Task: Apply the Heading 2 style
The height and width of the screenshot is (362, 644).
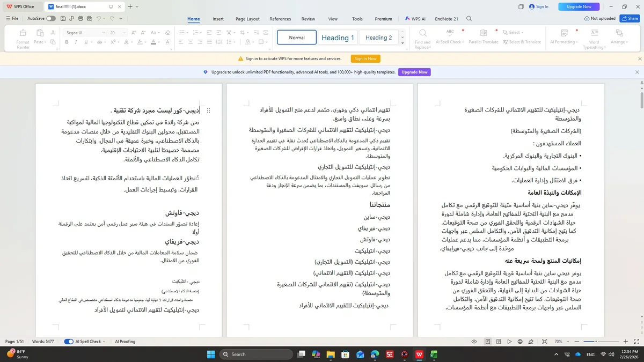Action: coord(379,38)
